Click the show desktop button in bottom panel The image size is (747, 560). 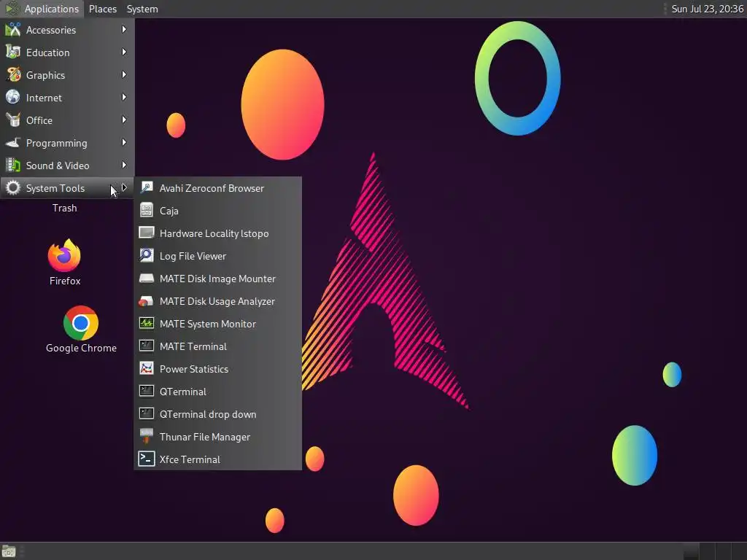coord(9,551)
